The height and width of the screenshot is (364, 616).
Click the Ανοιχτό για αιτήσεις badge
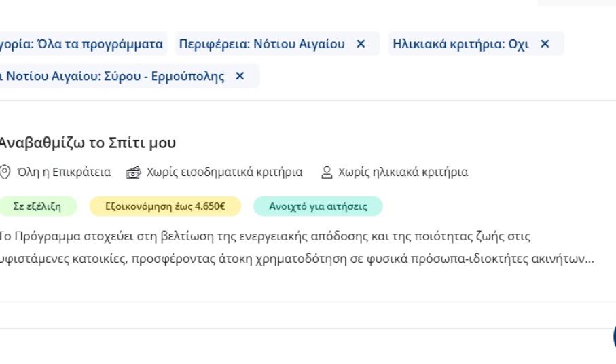318,206
